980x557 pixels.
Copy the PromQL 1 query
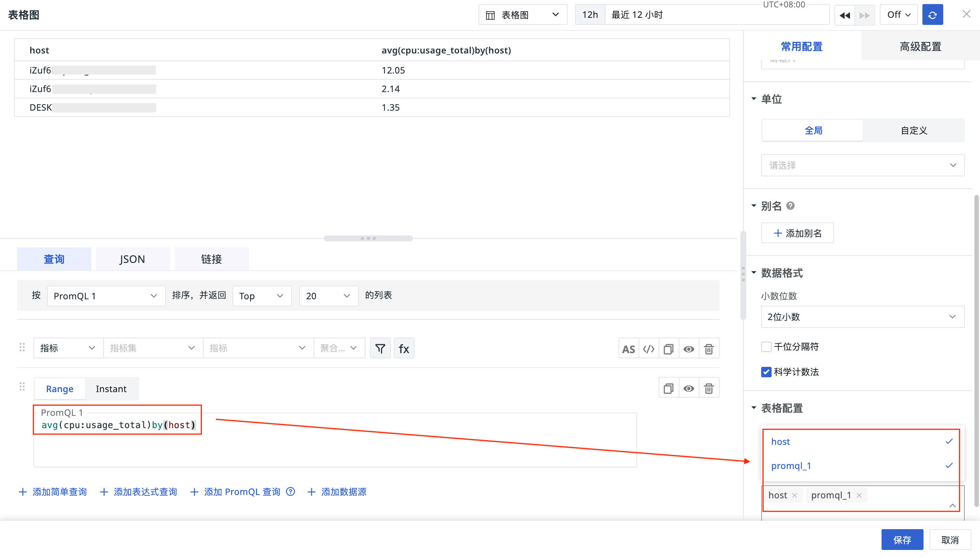coord(669,388)
